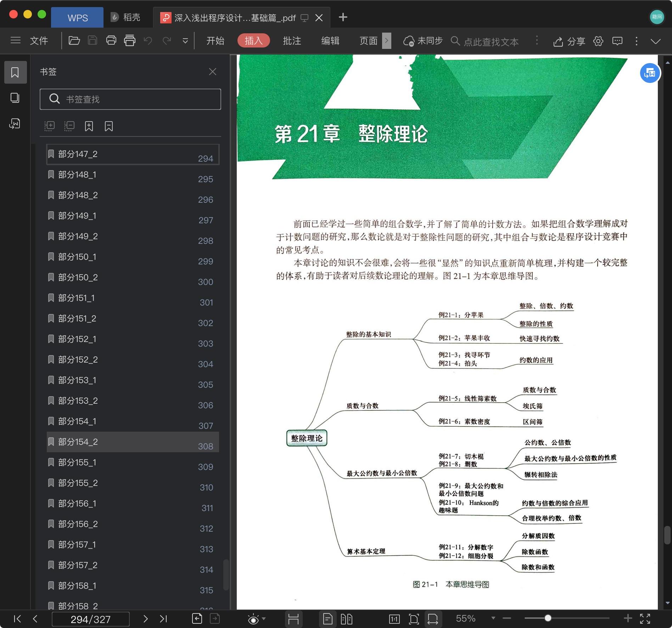Open the 文件 menu

[x=39, y=41]
